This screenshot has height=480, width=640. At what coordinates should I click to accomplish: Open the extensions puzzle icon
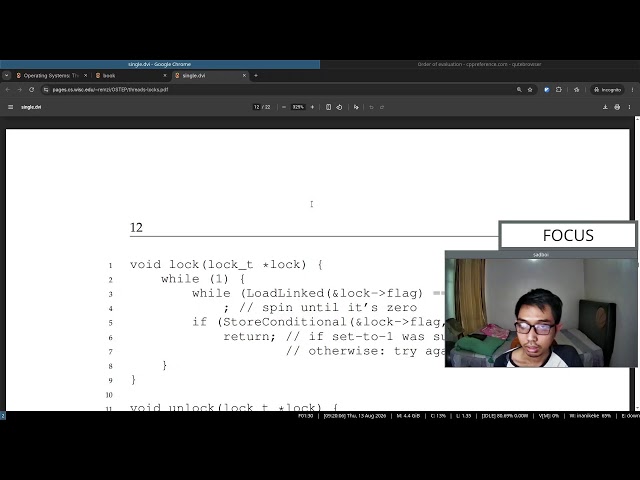coord(559,89)
